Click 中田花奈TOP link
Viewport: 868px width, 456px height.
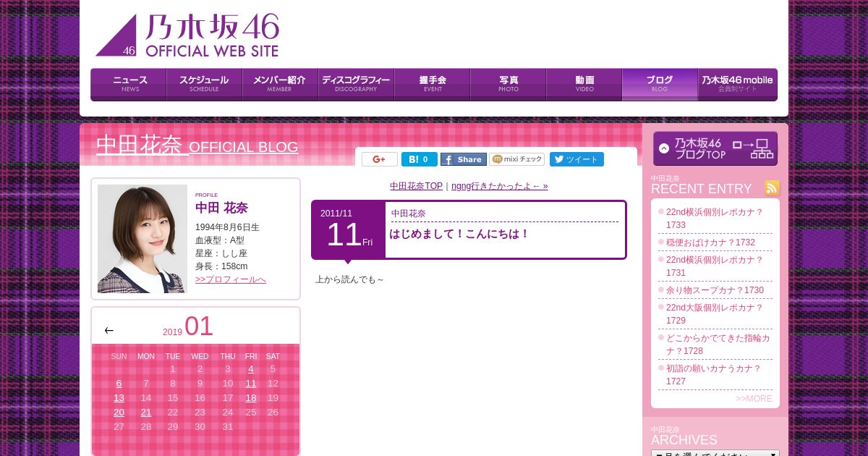click(416, 186)
